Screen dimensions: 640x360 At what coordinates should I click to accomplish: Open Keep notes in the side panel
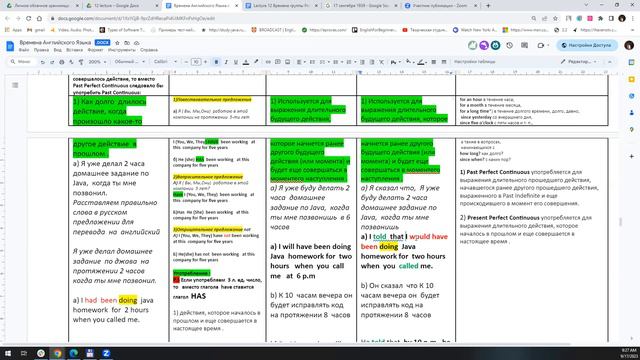631,79
